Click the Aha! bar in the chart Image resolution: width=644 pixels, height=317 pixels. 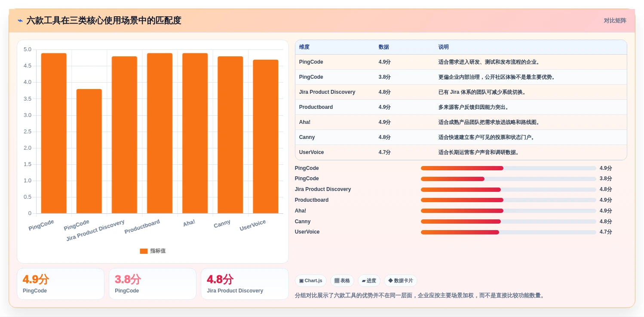[x=195, y=133]
